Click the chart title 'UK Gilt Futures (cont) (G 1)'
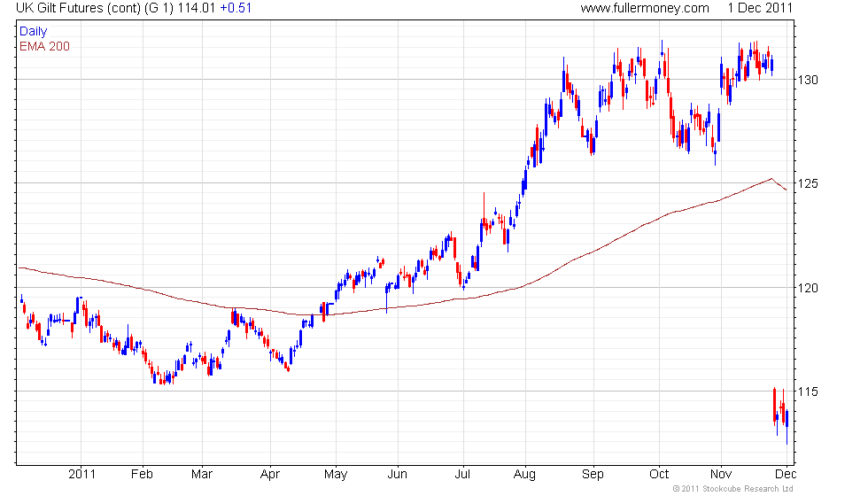The height and width of the screenshot is (496, 868). click(x=95, y=8)
